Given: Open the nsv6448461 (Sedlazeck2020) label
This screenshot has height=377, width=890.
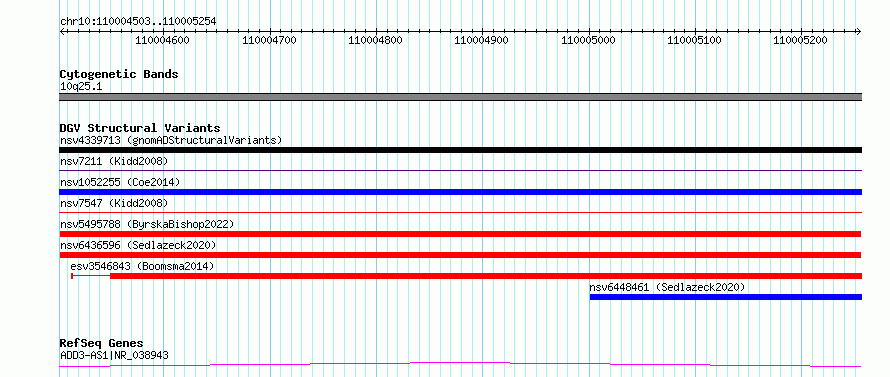Looking at the screenshot, I should click(667, 287).
